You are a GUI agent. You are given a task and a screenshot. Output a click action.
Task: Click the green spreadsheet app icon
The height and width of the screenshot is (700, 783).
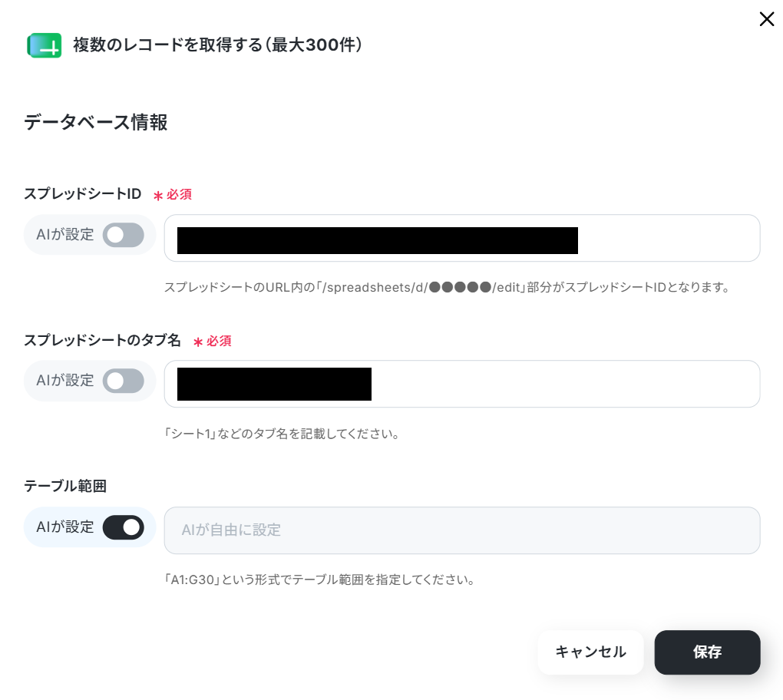pyautogui.click(x=45, y=45)
